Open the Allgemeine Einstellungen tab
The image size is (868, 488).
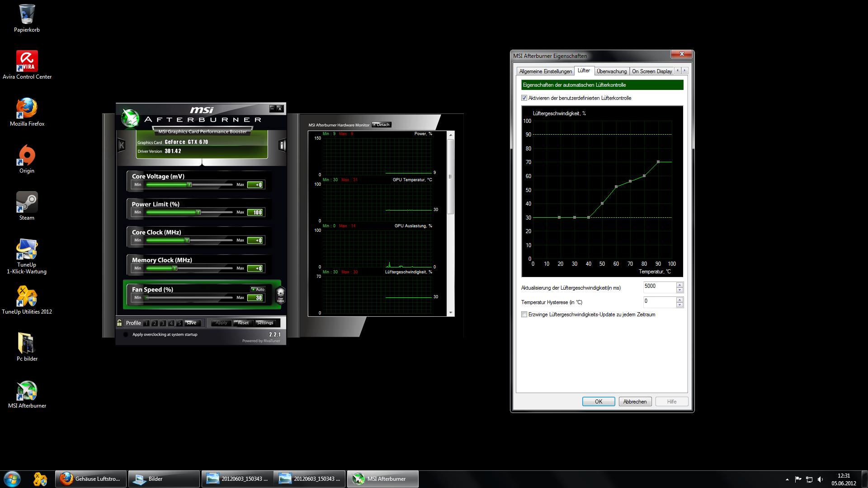point(545,71)
